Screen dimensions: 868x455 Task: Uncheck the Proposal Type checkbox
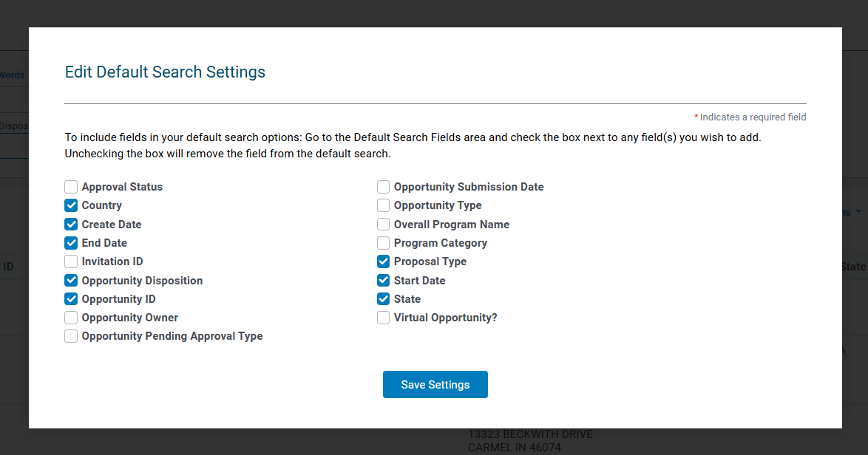pyautogui.click(x=383, y=261)
